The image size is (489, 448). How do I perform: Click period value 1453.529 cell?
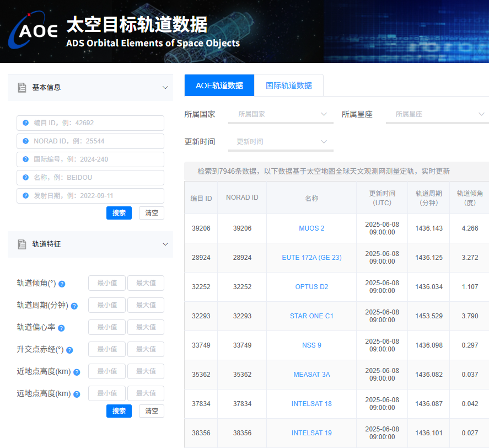pyautogui.click(x=429, y=316)
